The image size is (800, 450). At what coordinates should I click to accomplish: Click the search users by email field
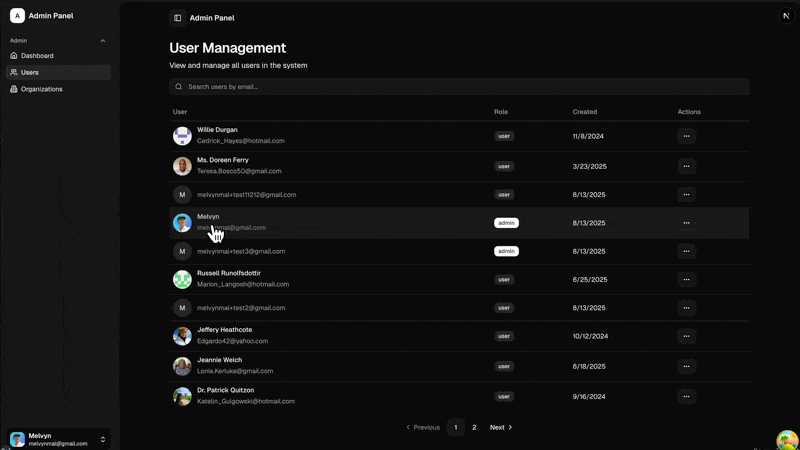(x=460, y=87)
